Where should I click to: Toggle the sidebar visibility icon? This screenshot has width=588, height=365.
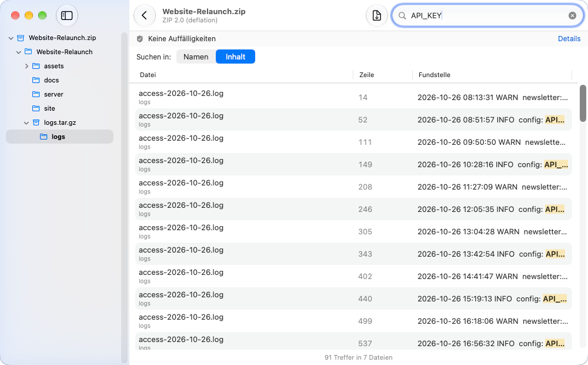[67, 15]
